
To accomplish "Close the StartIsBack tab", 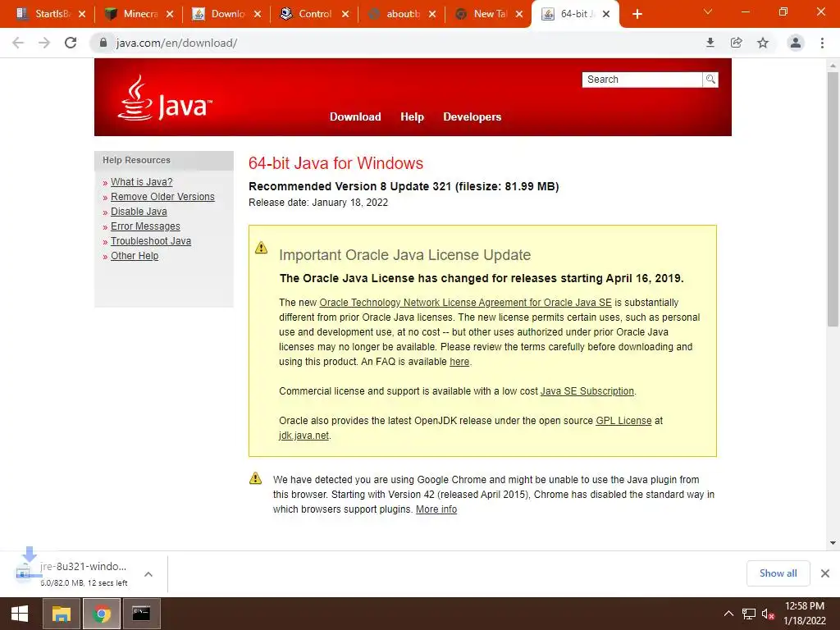I will [82, 14].
